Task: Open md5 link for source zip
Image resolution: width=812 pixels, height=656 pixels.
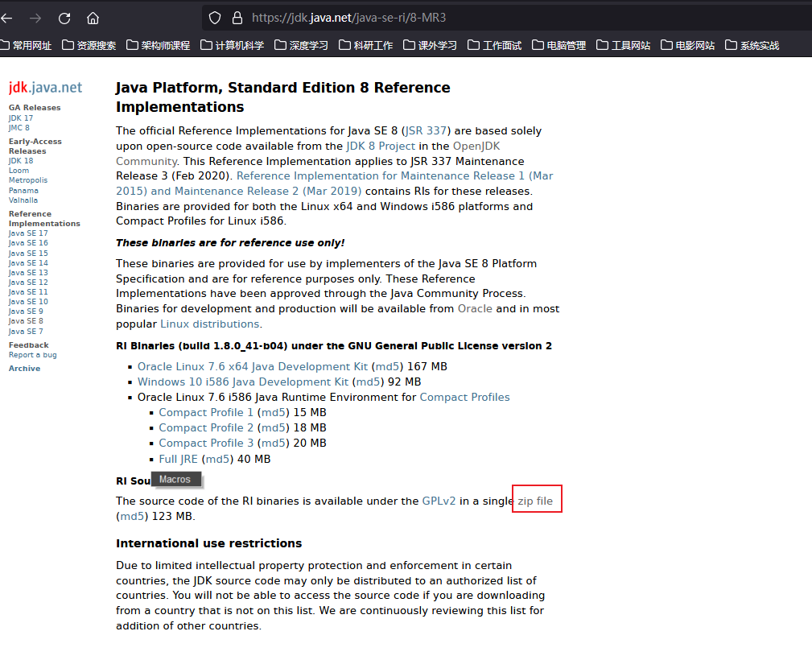Action: (x=132, y=516)
